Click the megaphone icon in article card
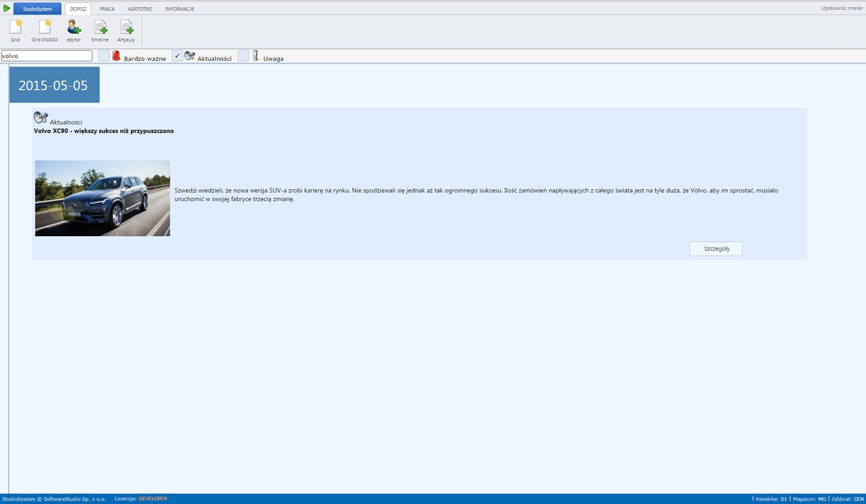Viewport: 866px width, 504px height. click(41, 118)
